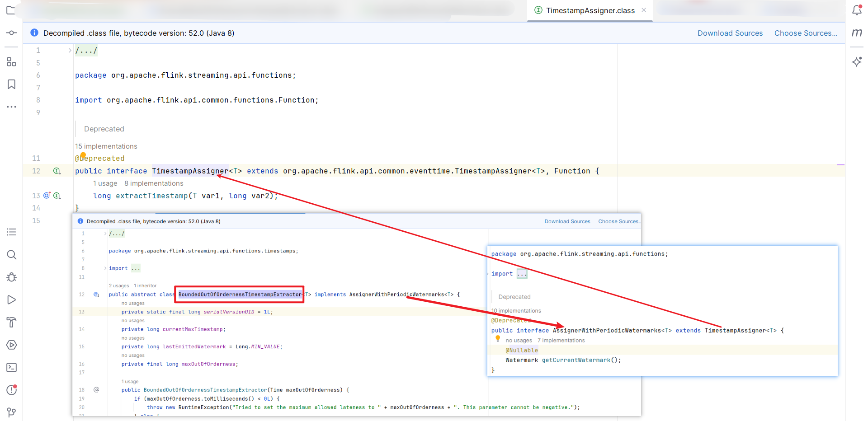The image size is (868, 421).
Task: Expand the folded comment in the lower panel
Action: pos(105,234)
